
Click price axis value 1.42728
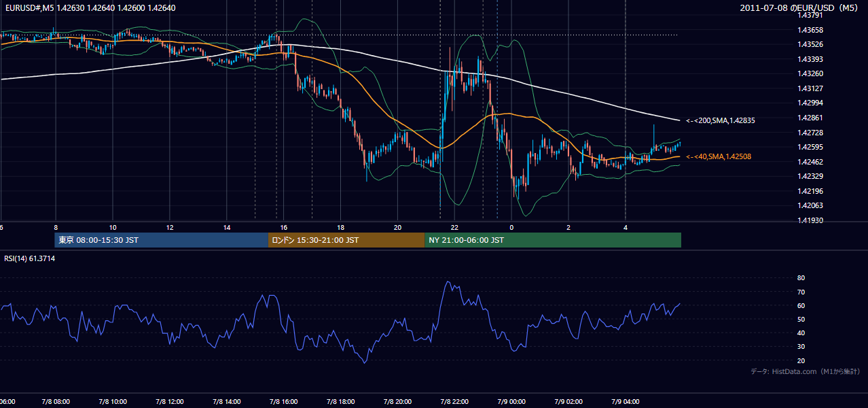810,132
